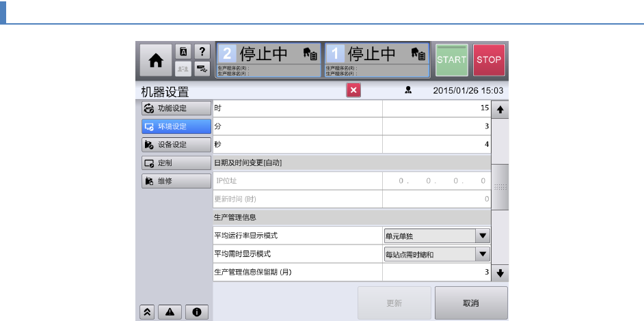Screen dimensions: 644x321
Task: Open the 定制 menu
Action: click(176, 163)
